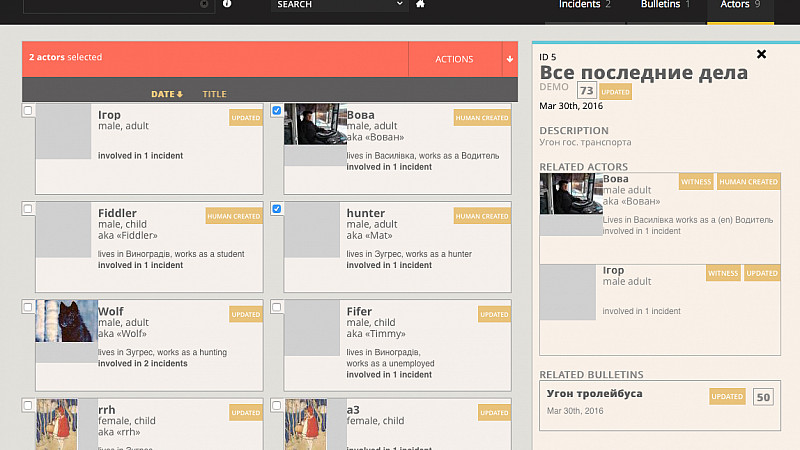Click HUMAN CREATED badge on Fiddler card

pos(234,216)
